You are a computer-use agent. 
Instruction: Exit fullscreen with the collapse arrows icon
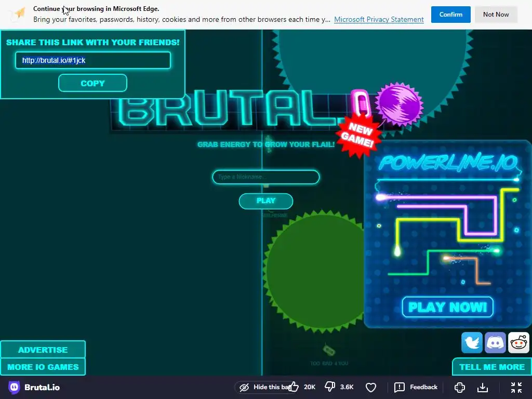(516, 387)
